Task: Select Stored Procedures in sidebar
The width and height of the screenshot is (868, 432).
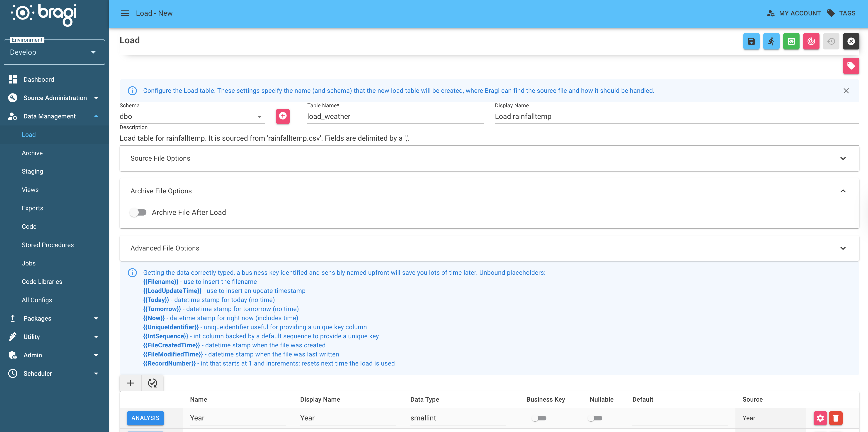Action: [54, 245]
